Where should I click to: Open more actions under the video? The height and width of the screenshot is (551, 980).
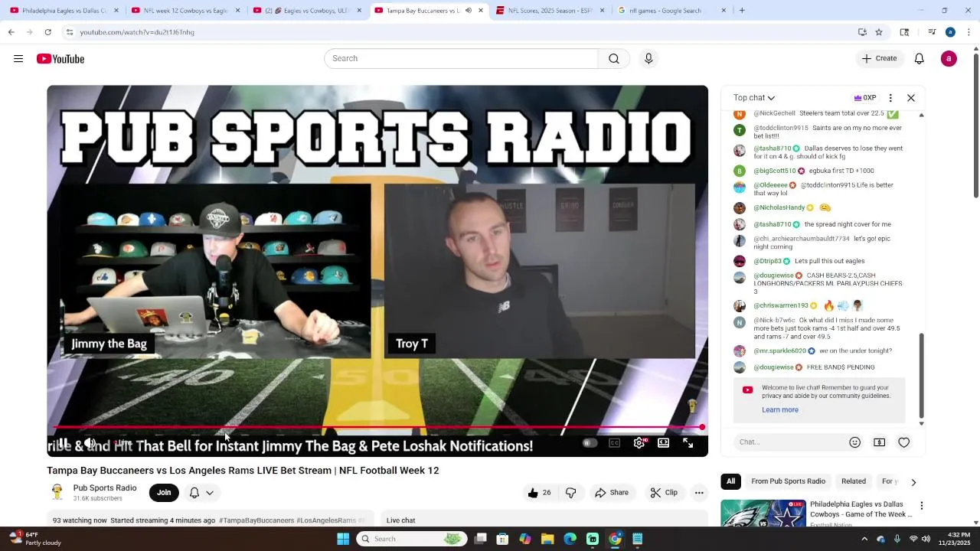(699, 493)
